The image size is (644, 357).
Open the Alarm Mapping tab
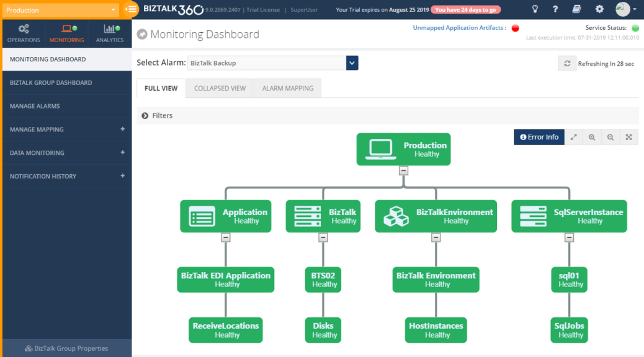(287, 88)
